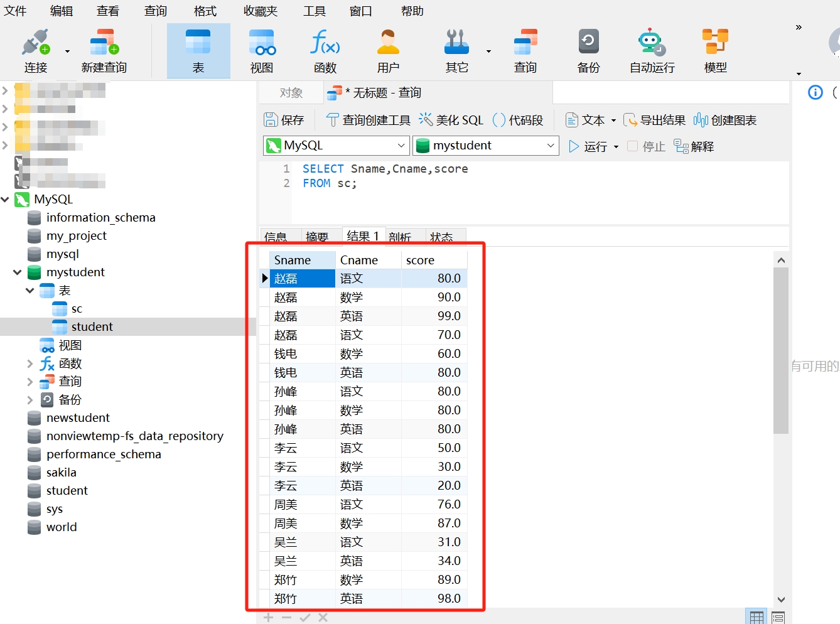Launch 自动运行 from the toolbar
This screenshot has width=840, height=624.
coord(651,50)
